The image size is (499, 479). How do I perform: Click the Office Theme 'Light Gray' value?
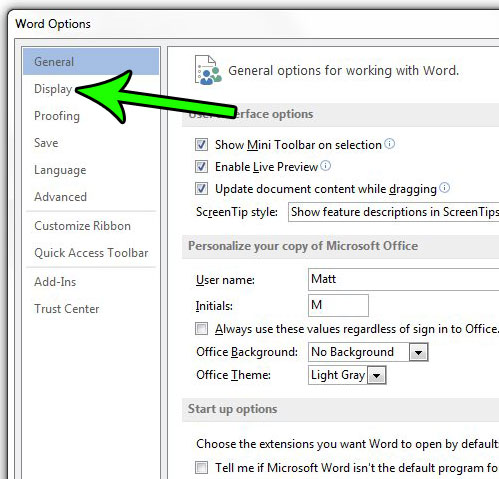[338, 375]
